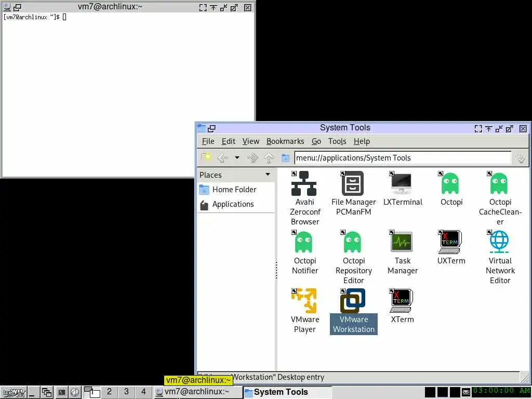Viewport: 532px width, 399px height.
Task: Launch terminal from the taskbar icon
Action: coord(61,393)
